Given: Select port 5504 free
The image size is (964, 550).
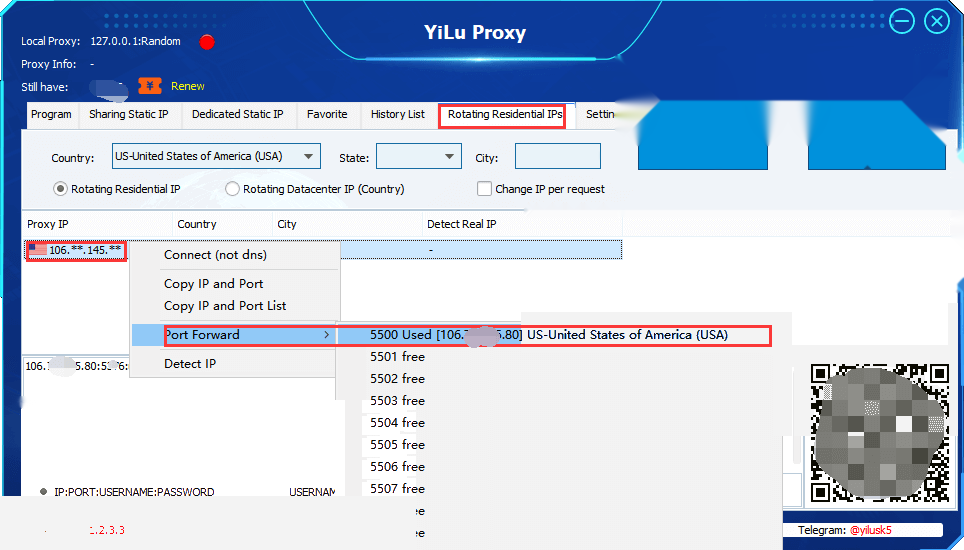Looking at the screenshot, I should (x=397, y=423).
